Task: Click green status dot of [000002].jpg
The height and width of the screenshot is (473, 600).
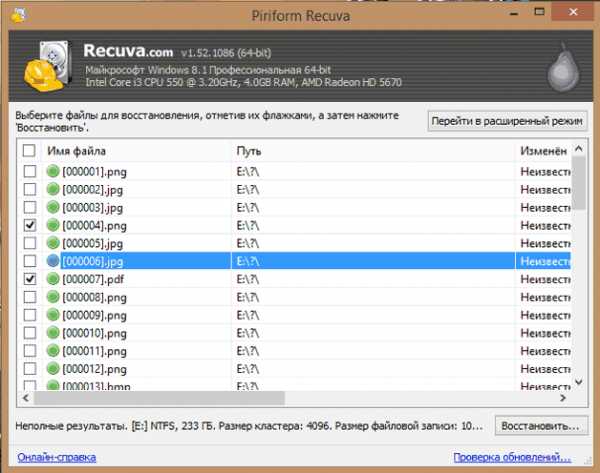Action: pyautogui.click(x=53, y=189)
